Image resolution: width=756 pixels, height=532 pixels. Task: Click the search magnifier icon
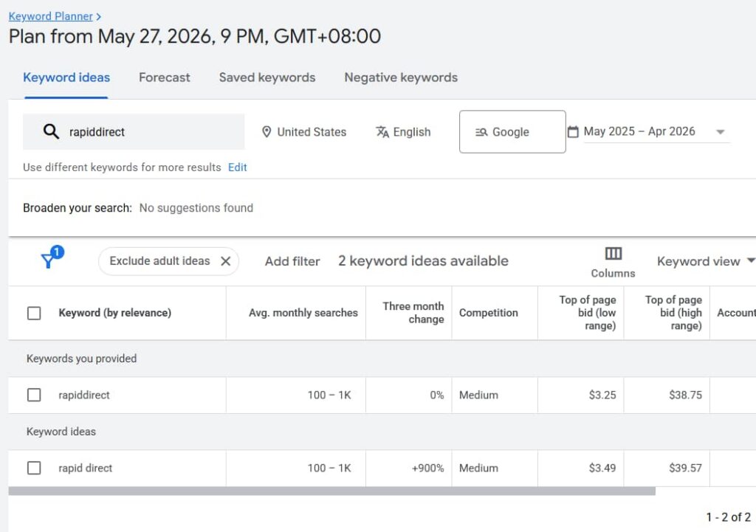(51, 131)
